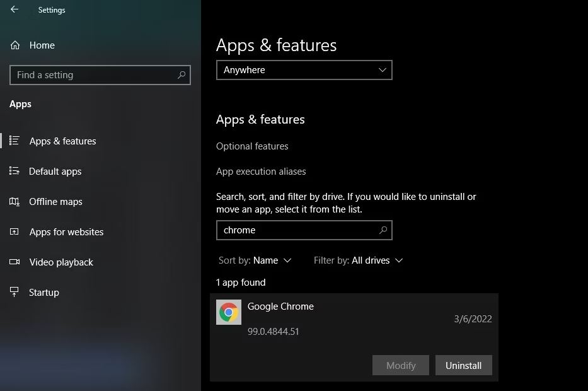This screenshot has height=391, width=588.
Task: Click the Apps & features page heading
Action: click(277, 45)
